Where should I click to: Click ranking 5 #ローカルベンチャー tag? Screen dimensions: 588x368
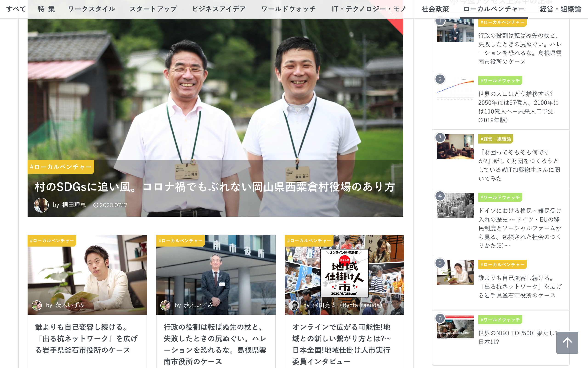pyautogui.click(x=502, y=264)
